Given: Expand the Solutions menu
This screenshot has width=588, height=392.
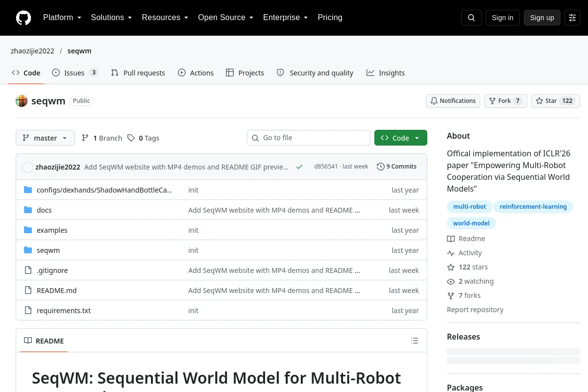Looking at the screenshot, I should [112, 18].
